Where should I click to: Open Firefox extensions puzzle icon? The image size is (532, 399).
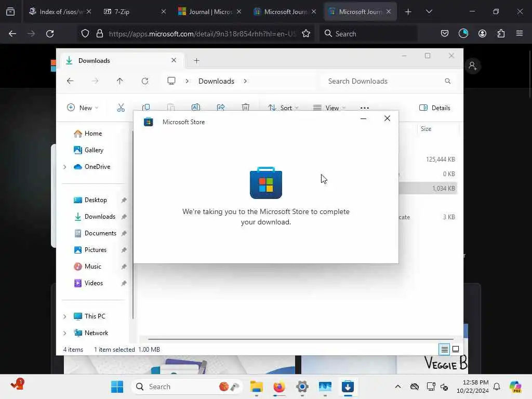pyautogui.click(x=501, y=34)
